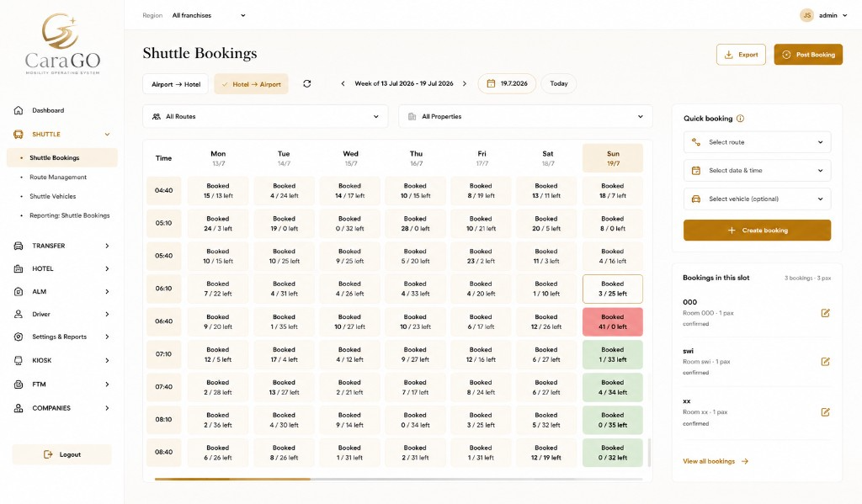
Task: Collapse the SHUTTLE menu section
Action: click(x=107, y=134)
